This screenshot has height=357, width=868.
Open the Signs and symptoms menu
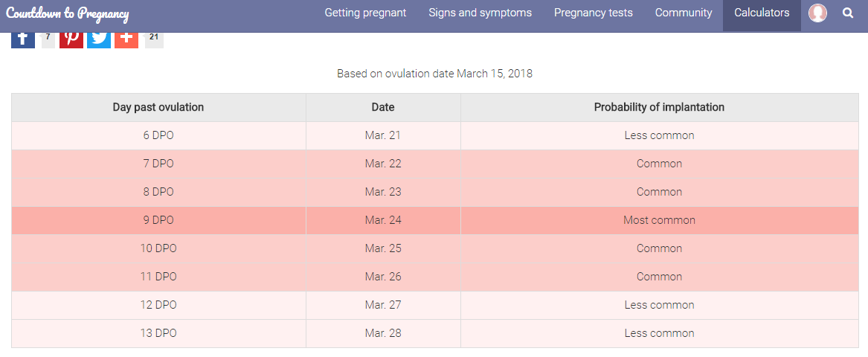click(x=480, y=13)
